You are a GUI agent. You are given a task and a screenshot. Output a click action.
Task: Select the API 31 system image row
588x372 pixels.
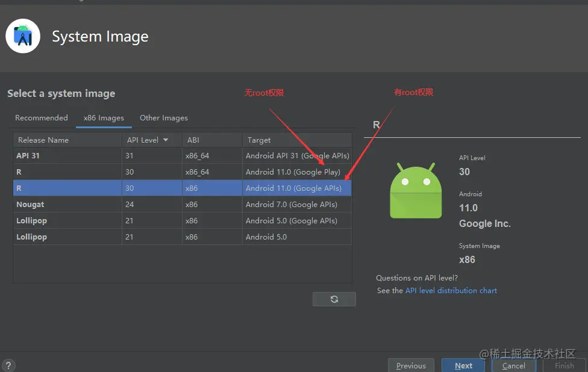pos(181,156)
